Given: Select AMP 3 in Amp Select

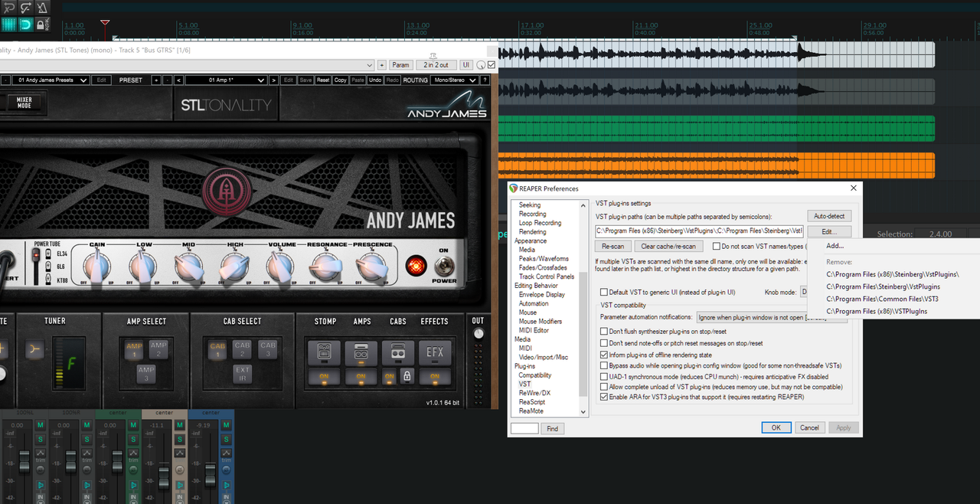Looking at the screenshot, I should (145, 373).
